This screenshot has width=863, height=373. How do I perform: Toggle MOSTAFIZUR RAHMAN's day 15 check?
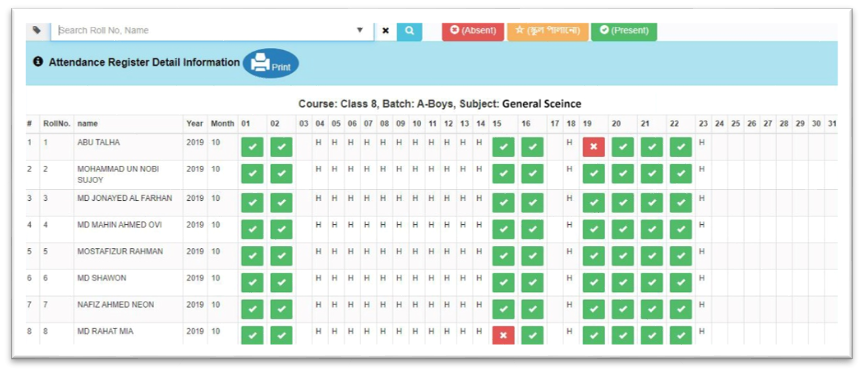[x=504, y=256]
